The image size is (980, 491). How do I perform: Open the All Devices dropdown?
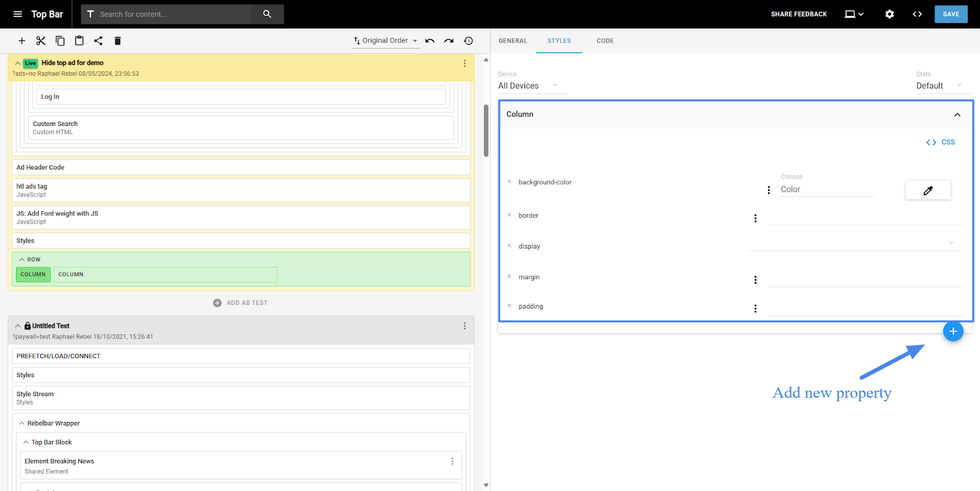(528, 86)
